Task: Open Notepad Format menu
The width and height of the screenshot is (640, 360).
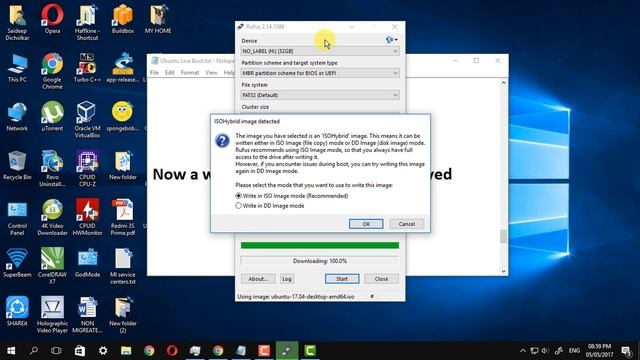Action: click(190, 72)
